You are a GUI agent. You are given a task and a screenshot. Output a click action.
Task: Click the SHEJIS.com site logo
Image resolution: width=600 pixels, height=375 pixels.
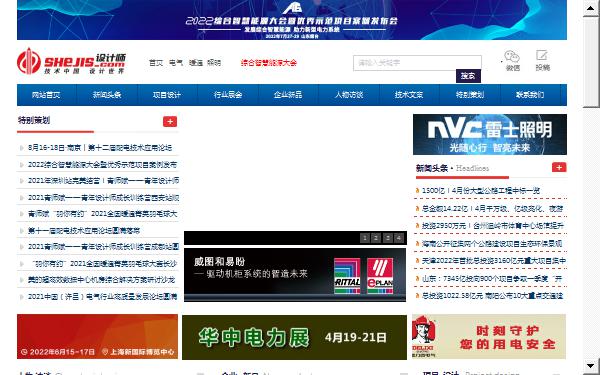tap(71, 62)
